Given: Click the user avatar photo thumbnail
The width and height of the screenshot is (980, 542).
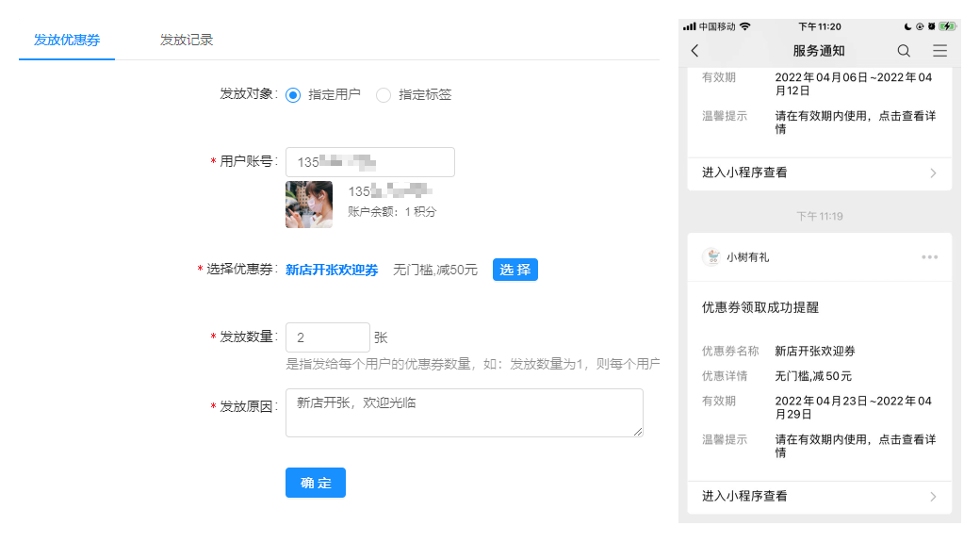Looking at the screenshot, I should [x=309, y=205].
